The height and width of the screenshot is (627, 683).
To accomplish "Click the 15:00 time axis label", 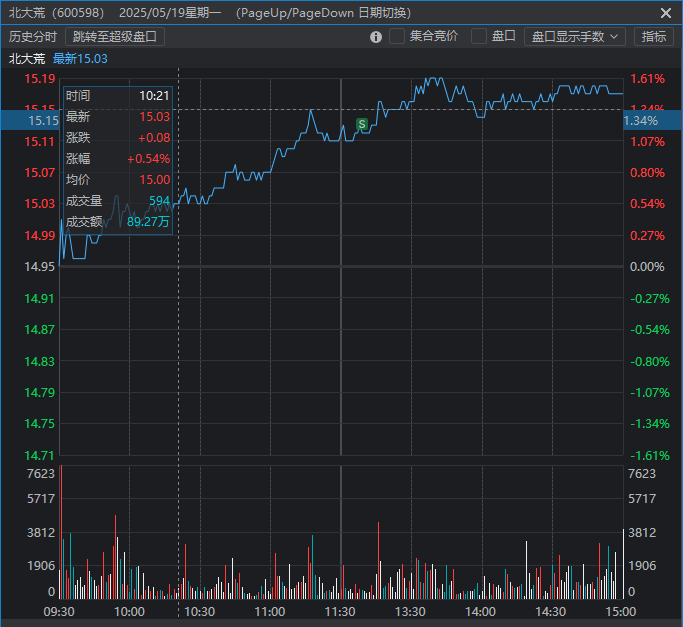I will pyautogui.click(x=621, y=611).
